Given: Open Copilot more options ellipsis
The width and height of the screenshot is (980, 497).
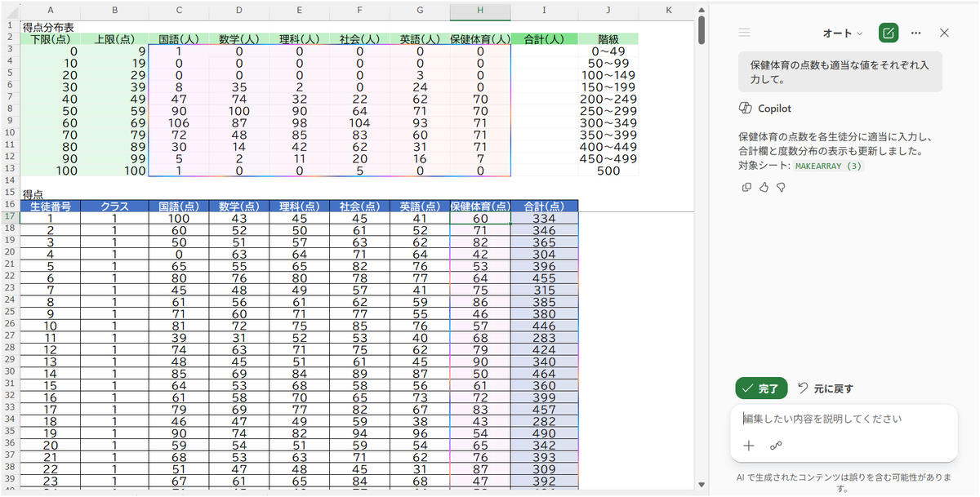Looking at the screenshot, I should pyautogui.click(x=915, y=33).
